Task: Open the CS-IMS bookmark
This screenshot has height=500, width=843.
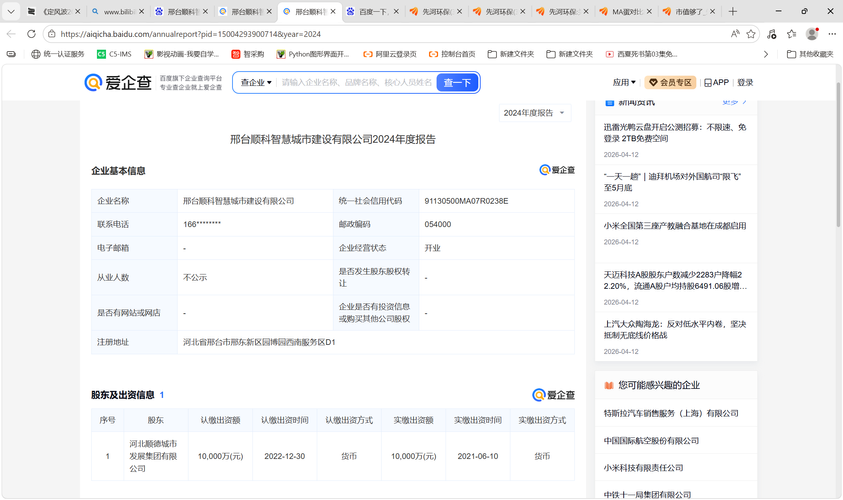Action: pos(114,54)
